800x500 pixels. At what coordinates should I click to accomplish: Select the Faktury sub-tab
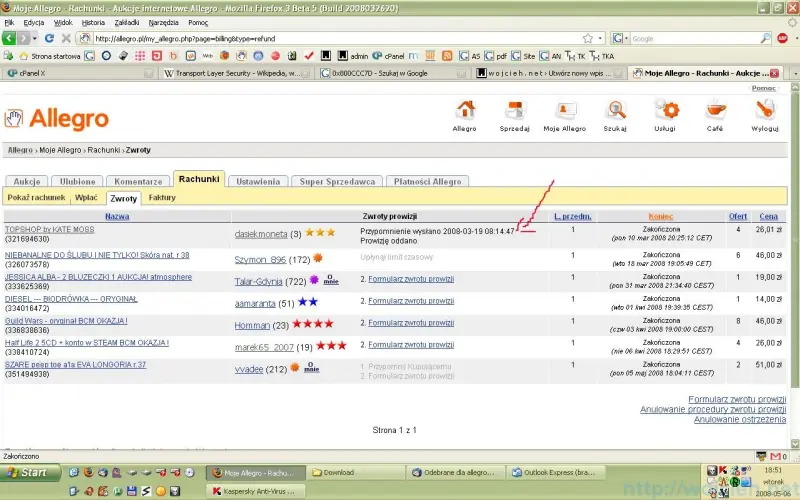(162, 198)
